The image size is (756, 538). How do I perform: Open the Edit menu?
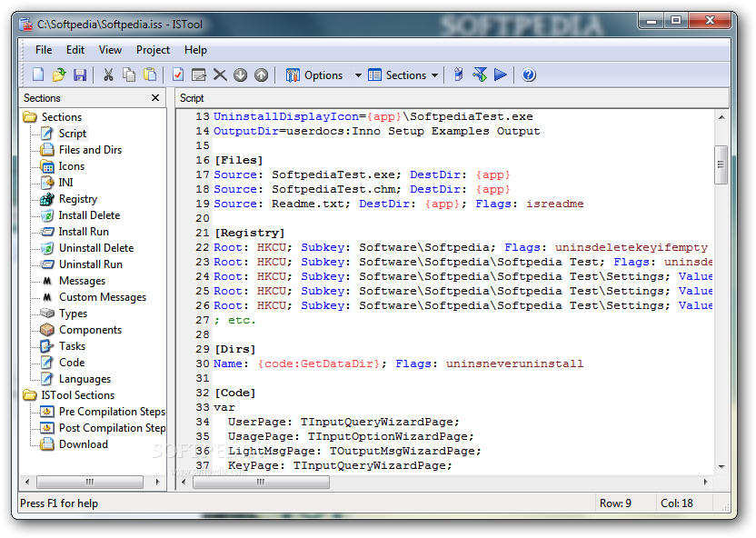[x=75, y=50]
